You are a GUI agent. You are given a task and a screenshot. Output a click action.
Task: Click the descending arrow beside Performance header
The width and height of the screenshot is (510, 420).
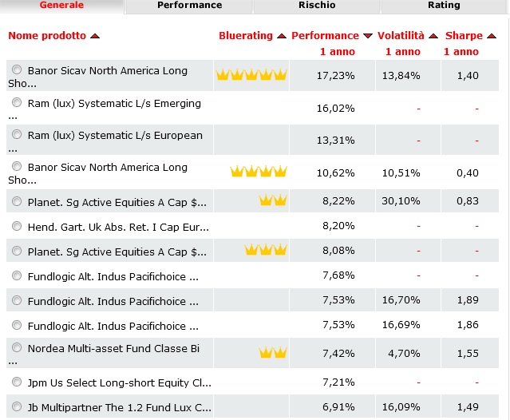[x=368, y=36]
